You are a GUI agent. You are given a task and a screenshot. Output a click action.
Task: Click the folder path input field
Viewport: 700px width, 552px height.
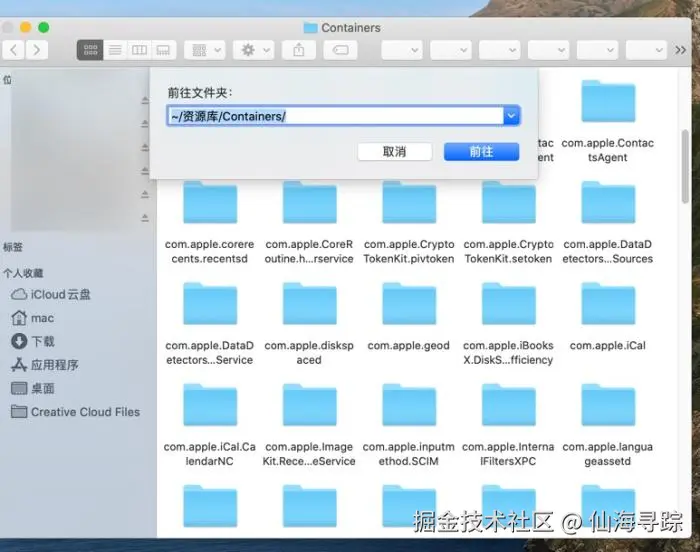[x=336, y=116]
